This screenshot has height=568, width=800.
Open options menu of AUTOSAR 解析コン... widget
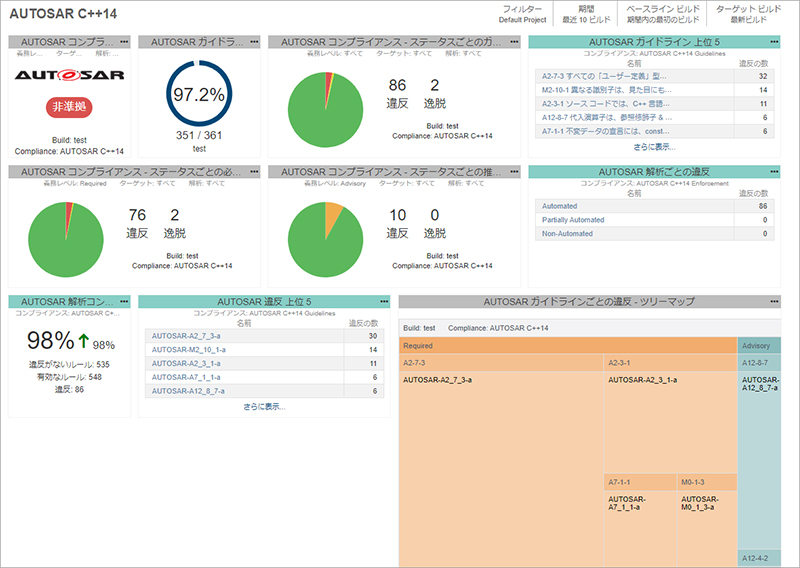(124, 302)
